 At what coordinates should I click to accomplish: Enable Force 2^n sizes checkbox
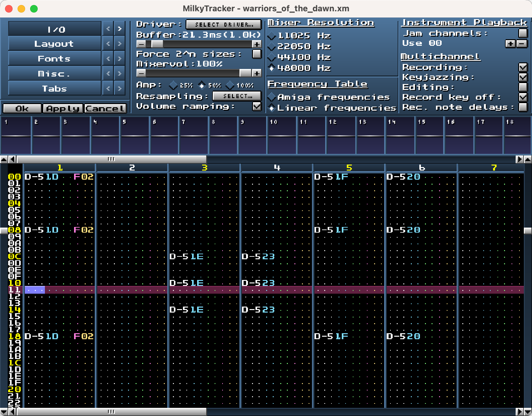tap(257, 54)
